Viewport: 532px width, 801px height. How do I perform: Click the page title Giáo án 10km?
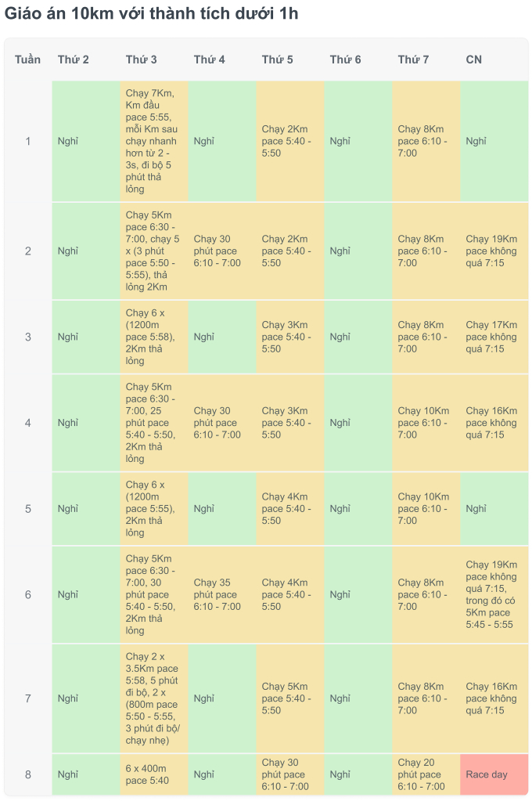coord(151,13)
